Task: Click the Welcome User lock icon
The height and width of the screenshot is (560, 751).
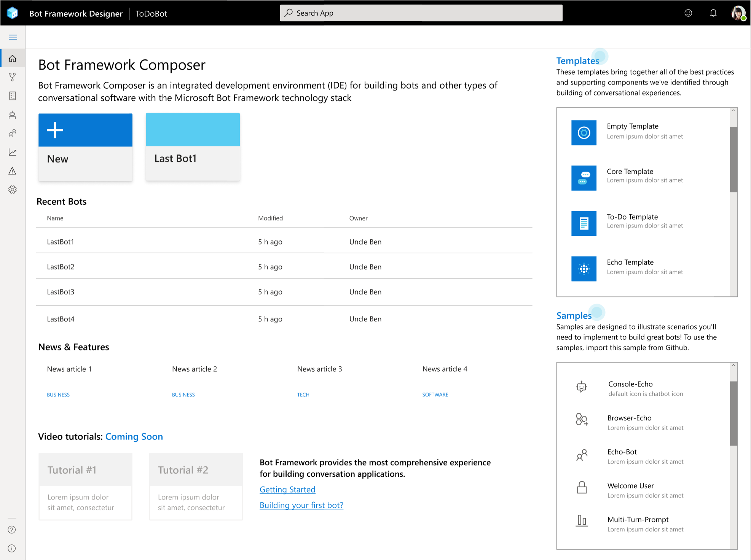Action: click(x=582, y=487)
